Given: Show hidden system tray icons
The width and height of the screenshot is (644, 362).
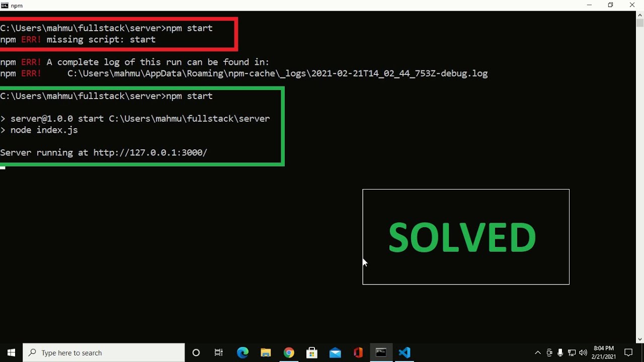Looking at the screenshot, I should point(537,352).
